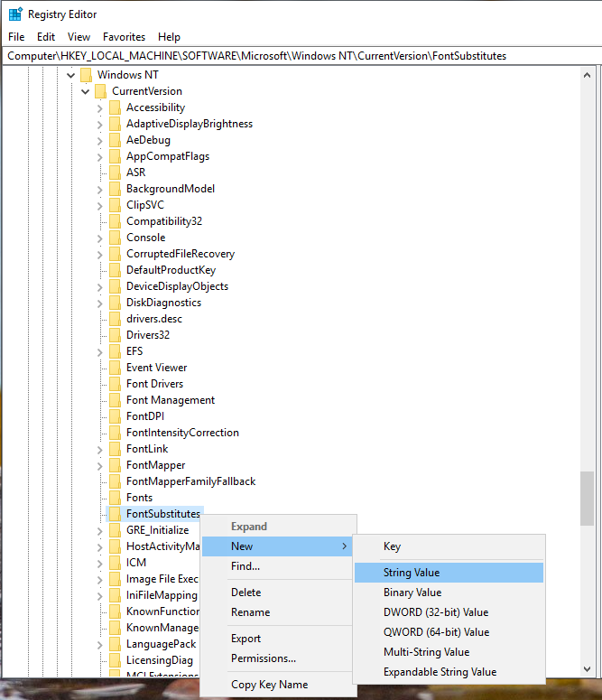Choose Key from the New submenu
The width and height of the screenshot is (602, 700).
tap(449, 546)
